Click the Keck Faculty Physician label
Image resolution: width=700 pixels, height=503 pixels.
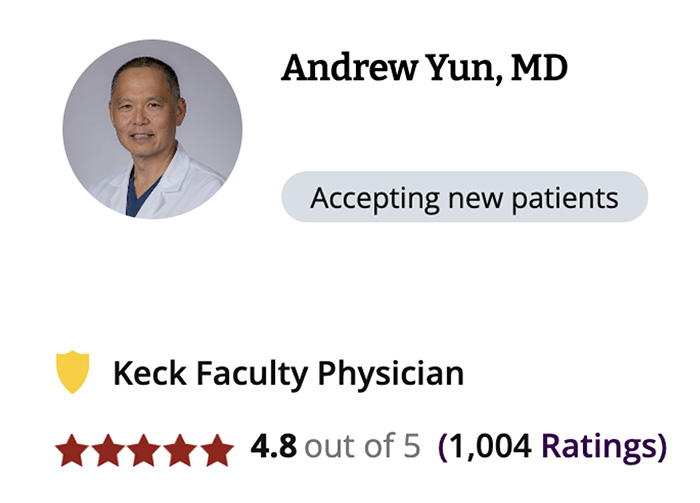pos(288,374)
